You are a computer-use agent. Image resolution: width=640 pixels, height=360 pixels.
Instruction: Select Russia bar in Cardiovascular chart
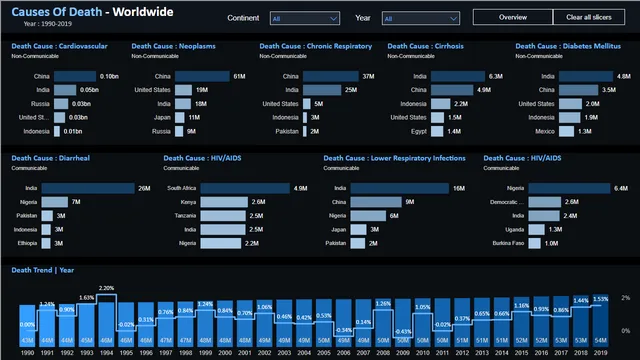tap(61, 104)
